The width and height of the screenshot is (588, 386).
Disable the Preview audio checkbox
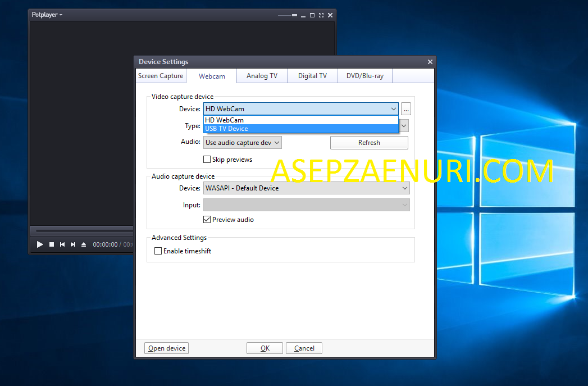coord(207,220)
